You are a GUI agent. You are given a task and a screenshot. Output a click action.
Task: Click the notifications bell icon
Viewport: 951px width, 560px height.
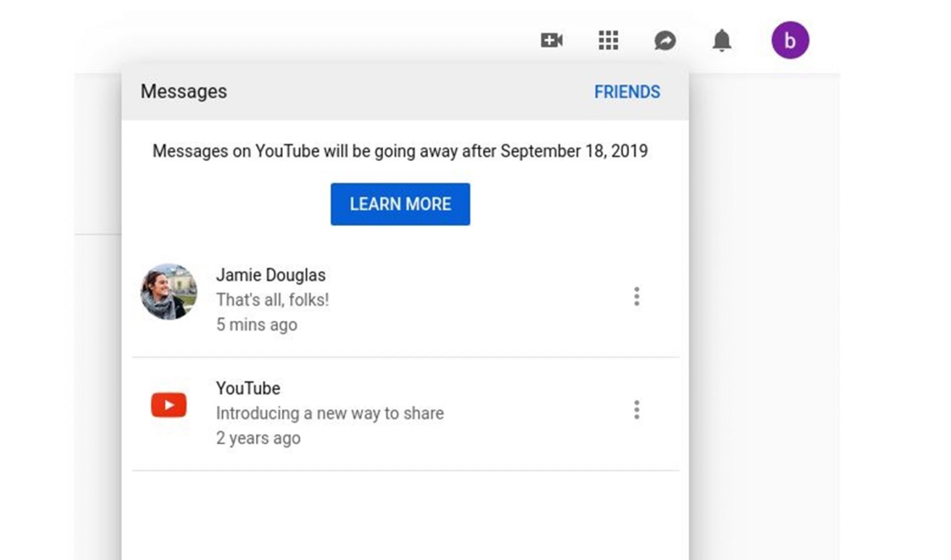coord(722,41)
